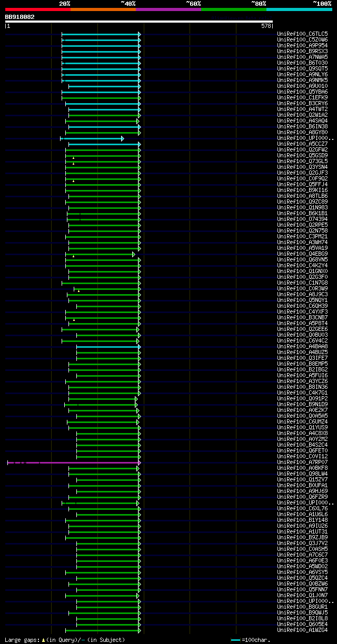
Task: Click hit label UniRef100_A5VA19
Action: 302,248
